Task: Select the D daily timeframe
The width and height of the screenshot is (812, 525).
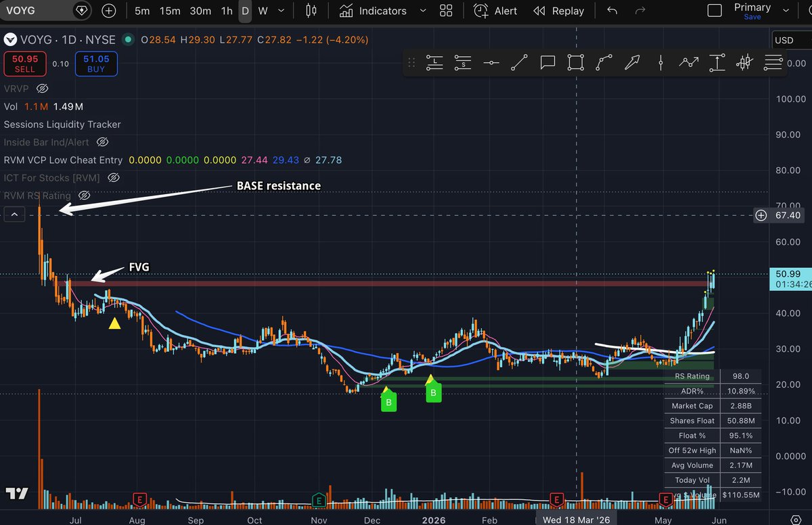Action: pos(245,11)
